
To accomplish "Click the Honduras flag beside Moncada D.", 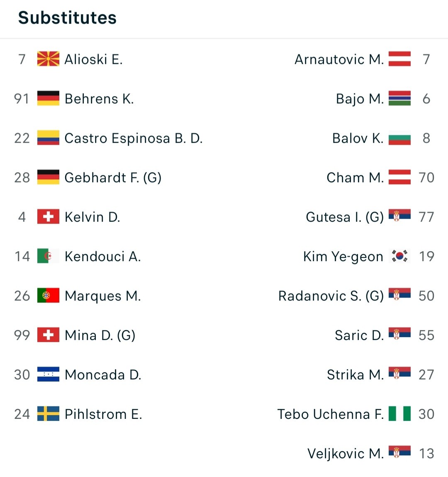I will 48,374.
